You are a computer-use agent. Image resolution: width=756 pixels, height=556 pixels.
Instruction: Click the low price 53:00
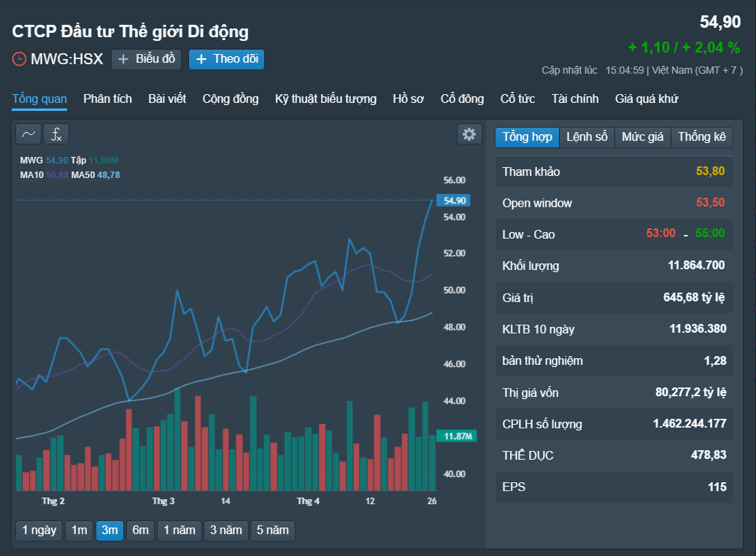tap(660, 233)
